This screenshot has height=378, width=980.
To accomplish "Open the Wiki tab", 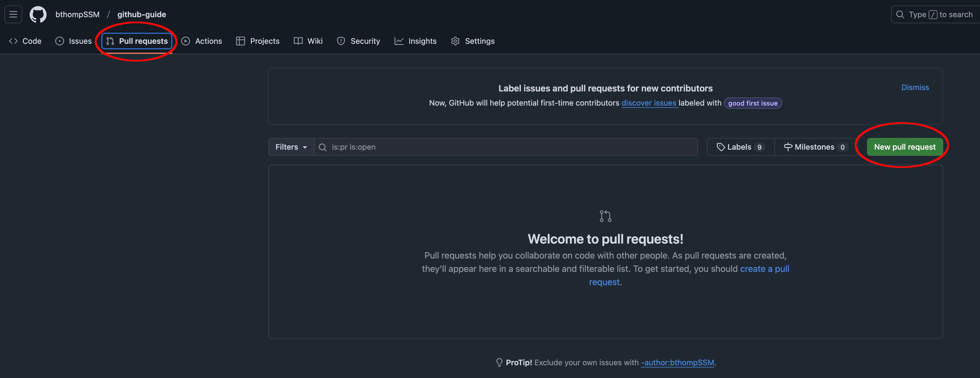I will coord(308,41).
